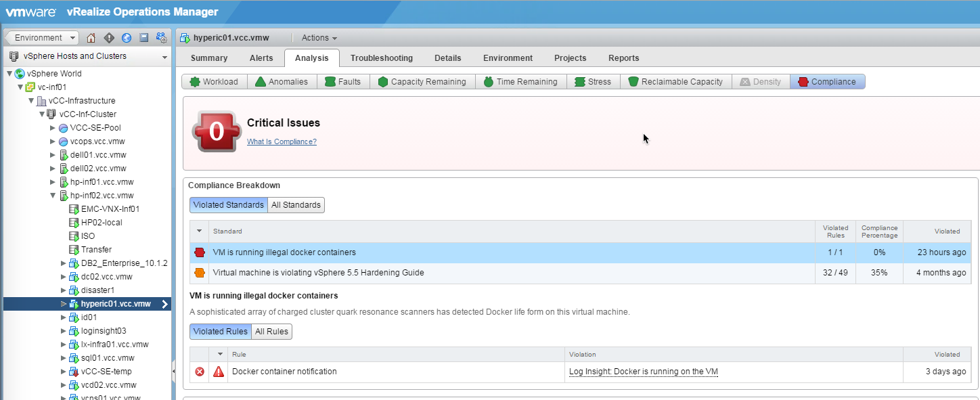Select the Workload badge tab

point(214,82)
